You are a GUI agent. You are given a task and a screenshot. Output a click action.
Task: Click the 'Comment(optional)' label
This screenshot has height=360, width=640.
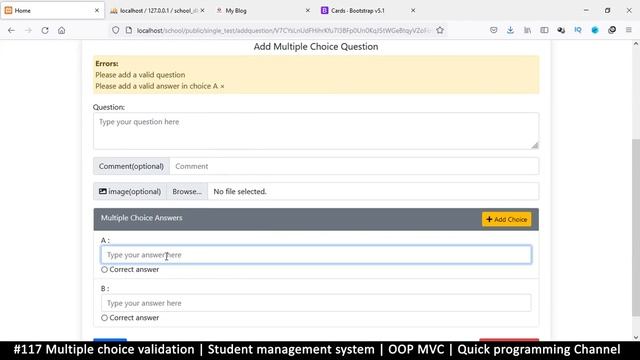[131, 166]
